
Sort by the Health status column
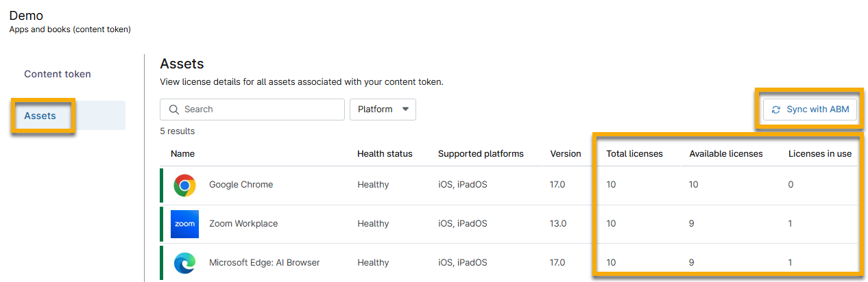385,154
